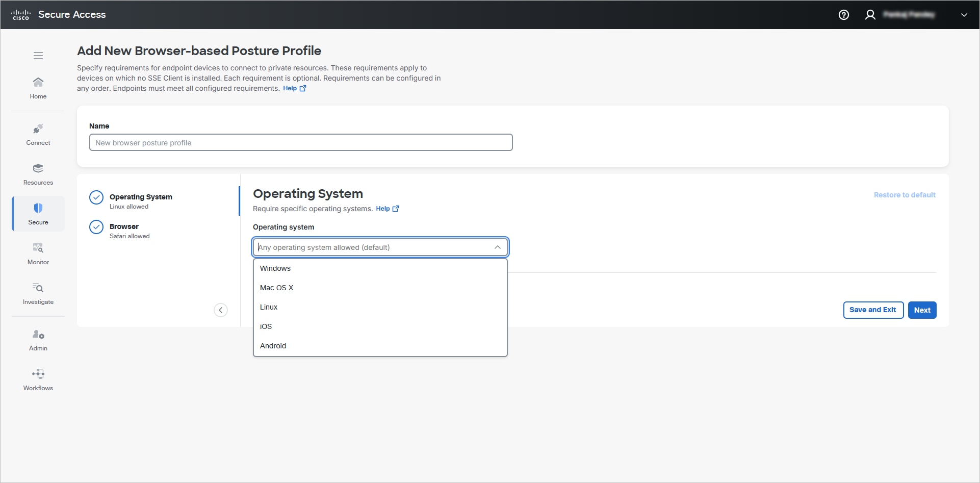Viewport: 980px width, 483px height.
Task: Open the hamburger navigation menu
Action: (x=38, y=56)
